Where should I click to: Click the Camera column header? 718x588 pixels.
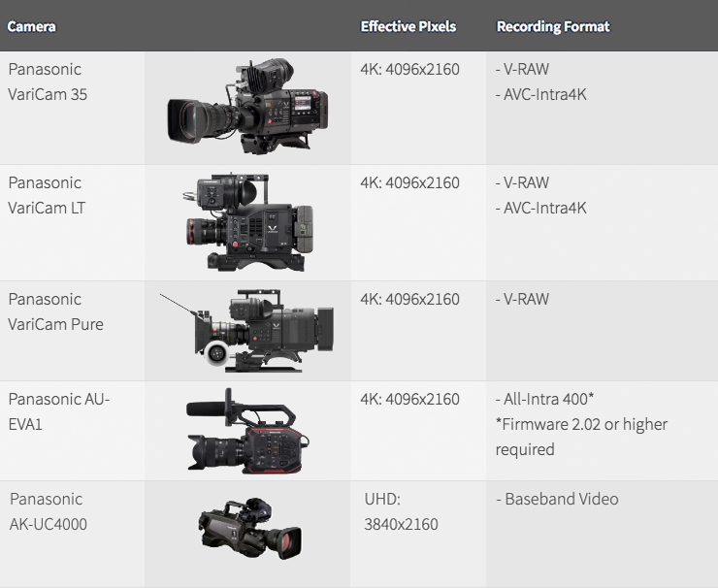click(x=31, y=26)
